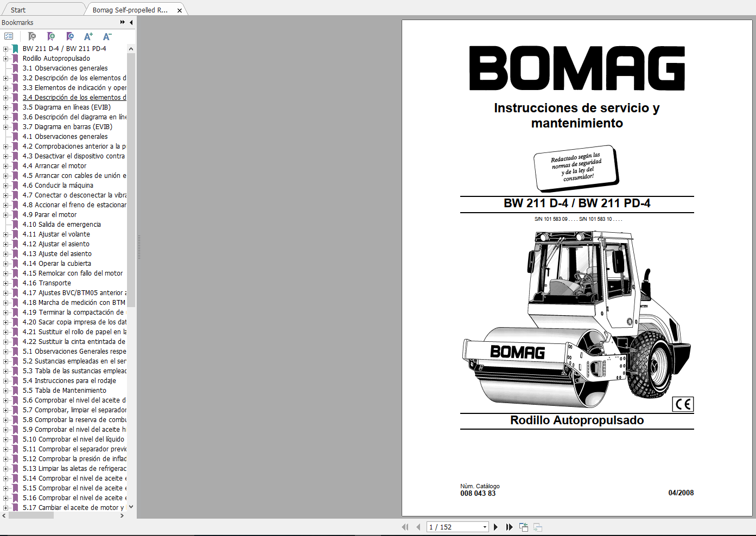756x536 pixels.
Task: Click the Bookmarks panel title
Action: [17, 22]
